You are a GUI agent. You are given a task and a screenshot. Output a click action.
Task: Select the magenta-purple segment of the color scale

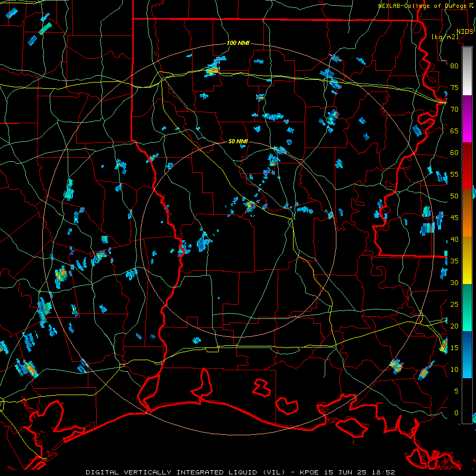tap(467, 119)
